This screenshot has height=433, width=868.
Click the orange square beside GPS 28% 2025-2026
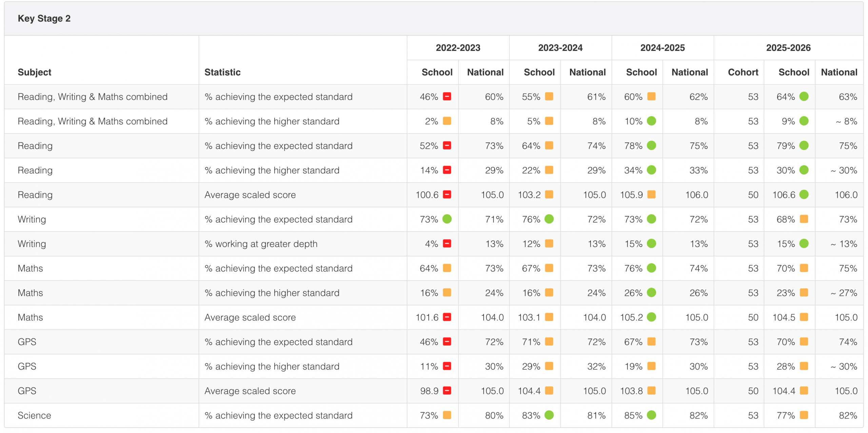coord(804,366)
